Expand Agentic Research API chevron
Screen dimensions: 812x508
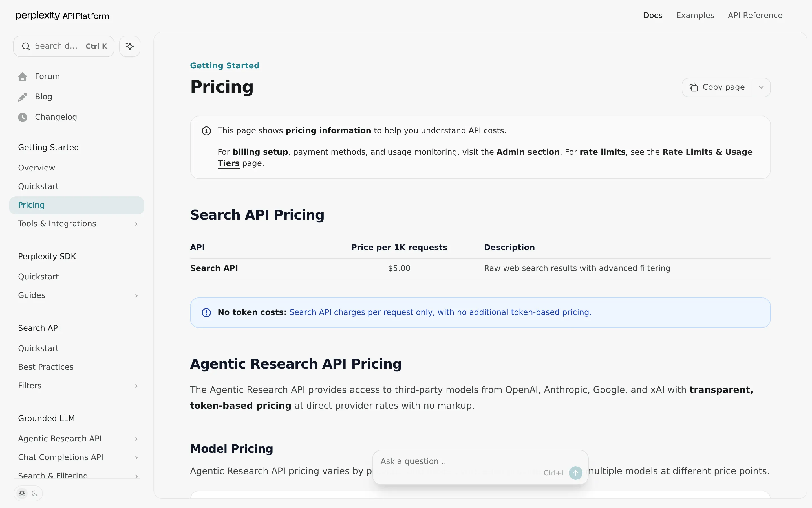pyautogui.click(x=136, y=439)
